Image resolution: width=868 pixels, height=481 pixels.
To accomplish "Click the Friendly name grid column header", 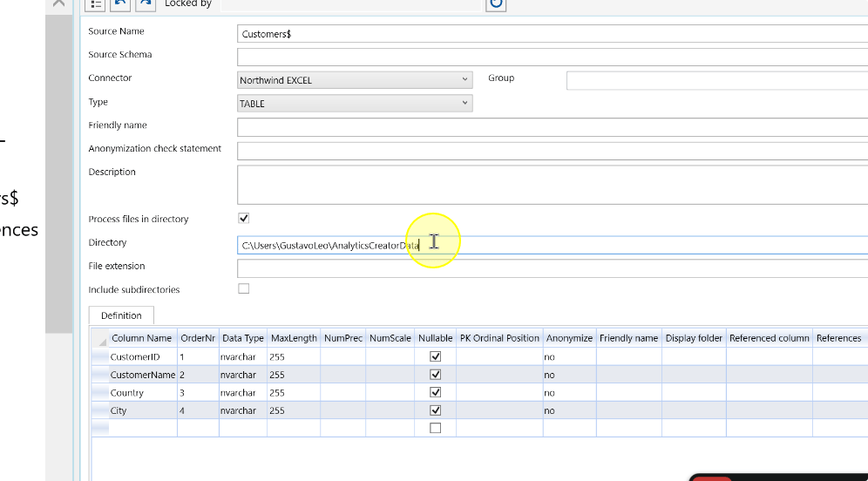I will (x=629, y=338).
